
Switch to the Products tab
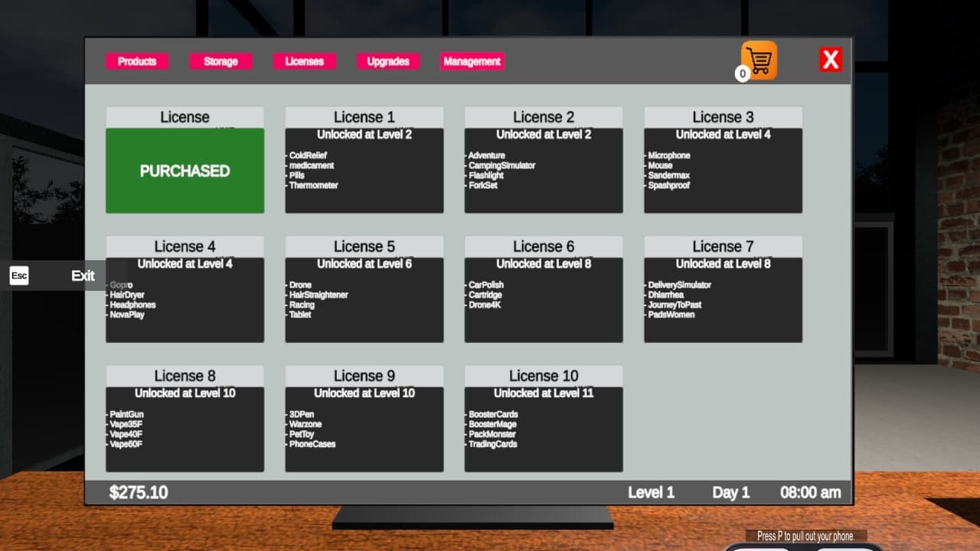click(x=137, y=61)
